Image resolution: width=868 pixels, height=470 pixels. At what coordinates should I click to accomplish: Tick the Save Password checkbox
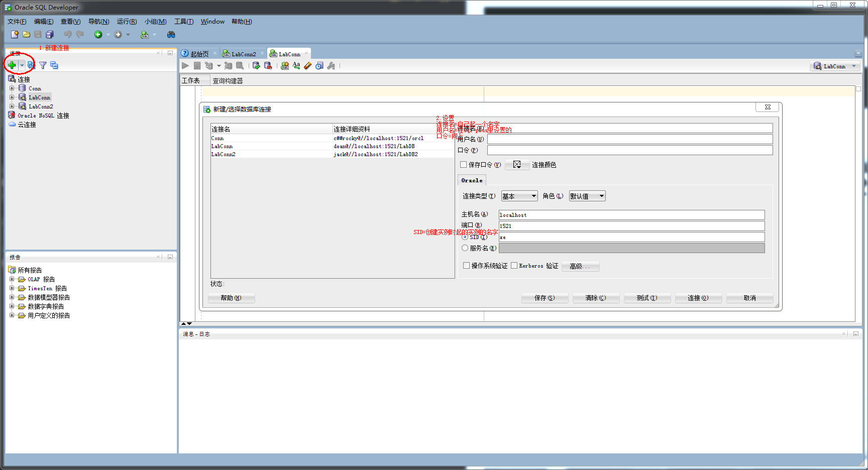coord(464,165)
